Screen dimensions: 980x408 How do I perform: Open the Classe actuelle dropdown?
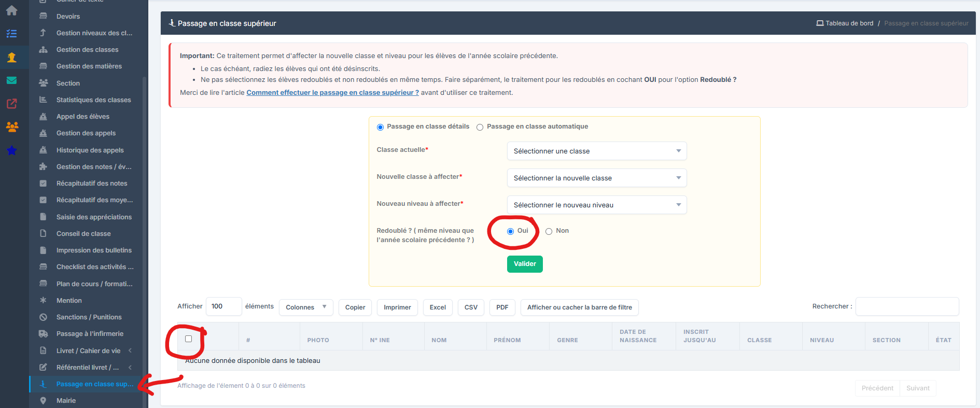(597, 151)
